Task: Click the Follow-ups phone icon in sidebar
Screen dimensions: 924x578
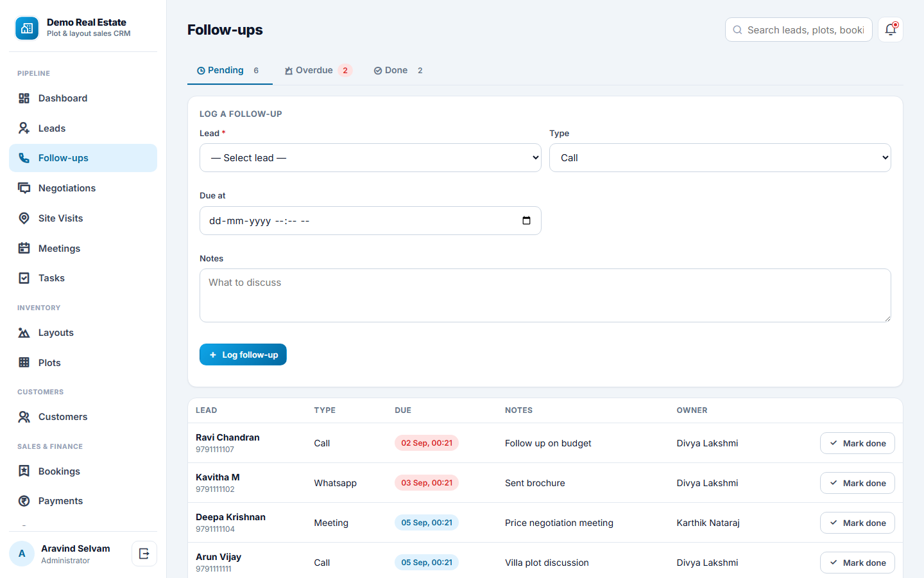Action: pyautogui.click(x=24, y=158)
